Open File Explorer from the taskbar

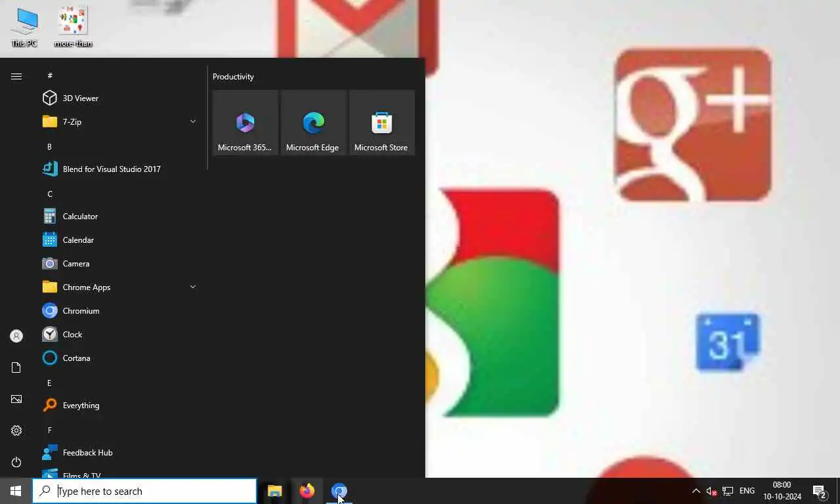point(274,491)
